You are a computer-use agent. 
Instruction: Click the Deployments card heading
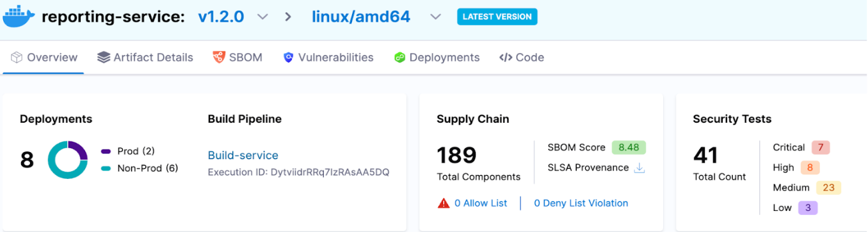(56, 119)
